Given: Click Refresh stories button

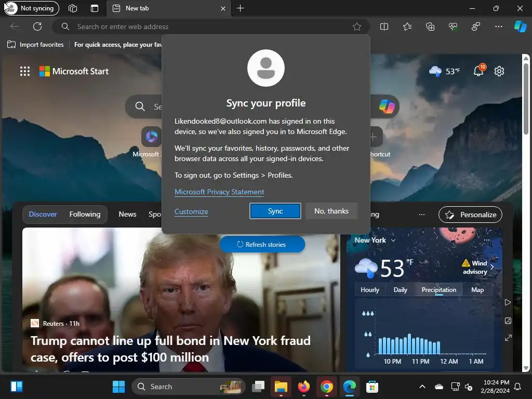Looking at the screenshot, I should [x=262, y=244].
